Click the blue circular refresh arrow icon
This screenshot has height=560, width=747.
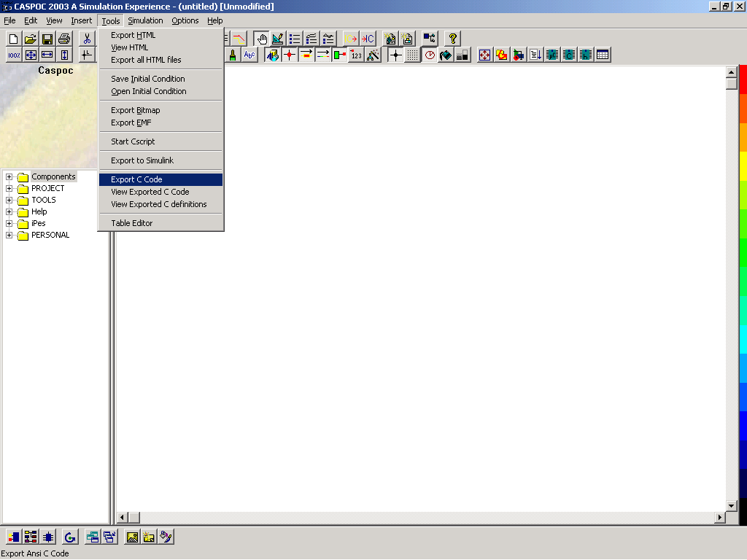tap(70, 537)
